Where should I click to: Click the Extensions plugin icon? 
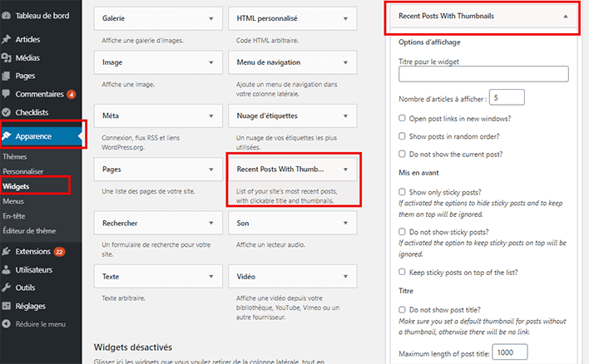(6, 252)
